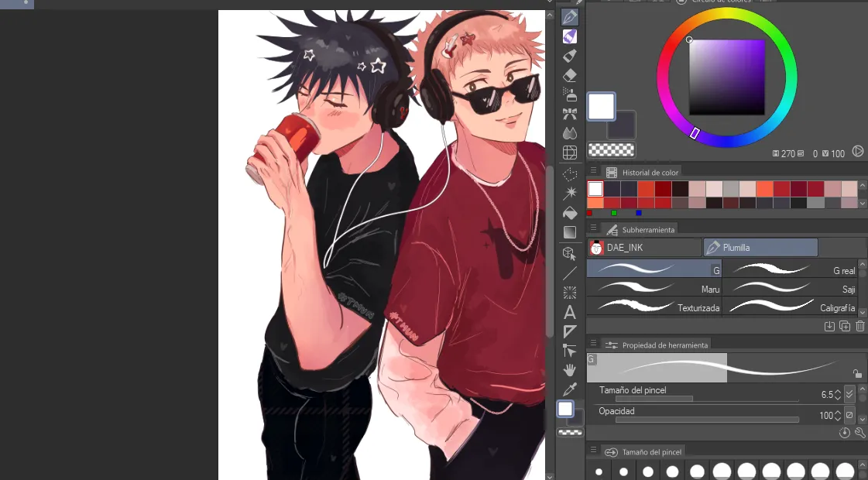This screenshot has width=868, height=480.
Task: Select the Saturated line tool
Action: (x=570, y=293)
